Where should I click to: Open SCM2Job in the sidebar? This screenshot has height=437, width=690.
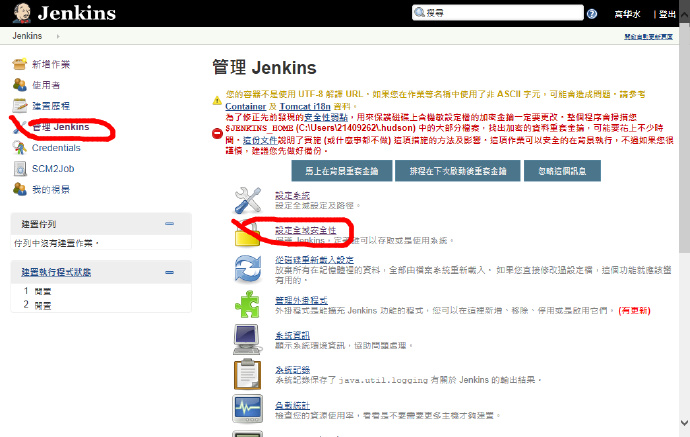click(53, 169)
